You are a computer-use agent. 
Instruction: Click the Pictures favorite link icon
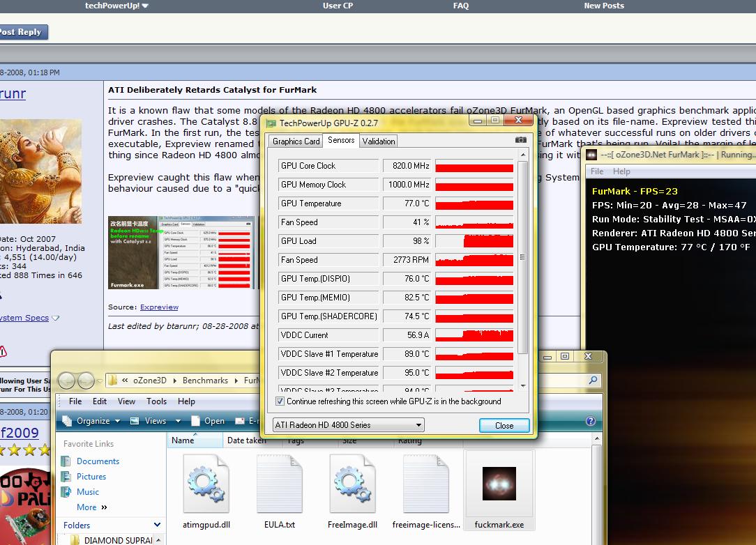point(66,477)
